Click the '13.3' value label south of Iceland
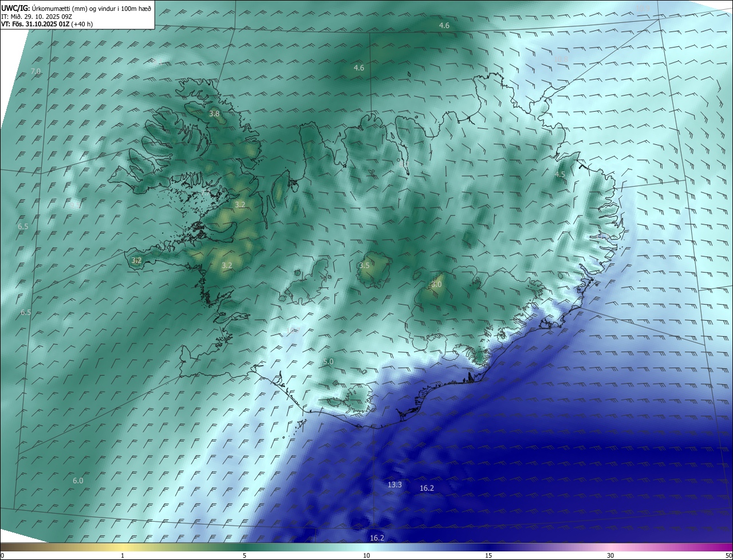Screen dimensions: 733x560 tap(395, 484)
